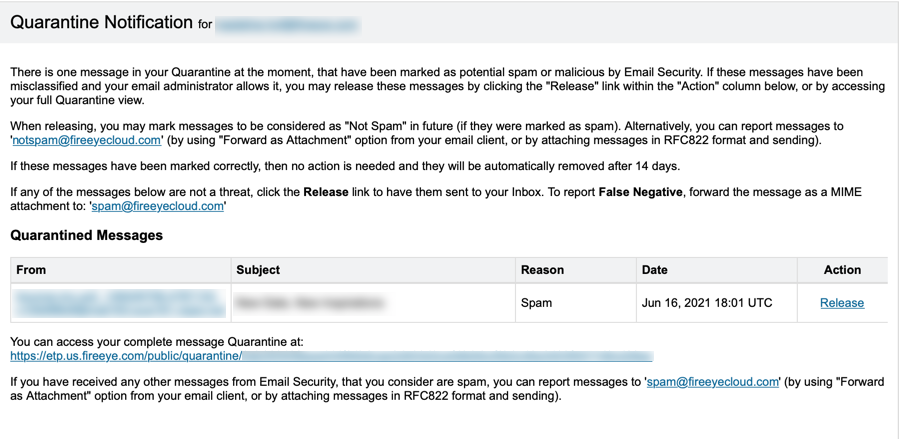Click the Quarantined Messages heading
The height and width of the screenshot is (439, 899).
click(87, 235)
